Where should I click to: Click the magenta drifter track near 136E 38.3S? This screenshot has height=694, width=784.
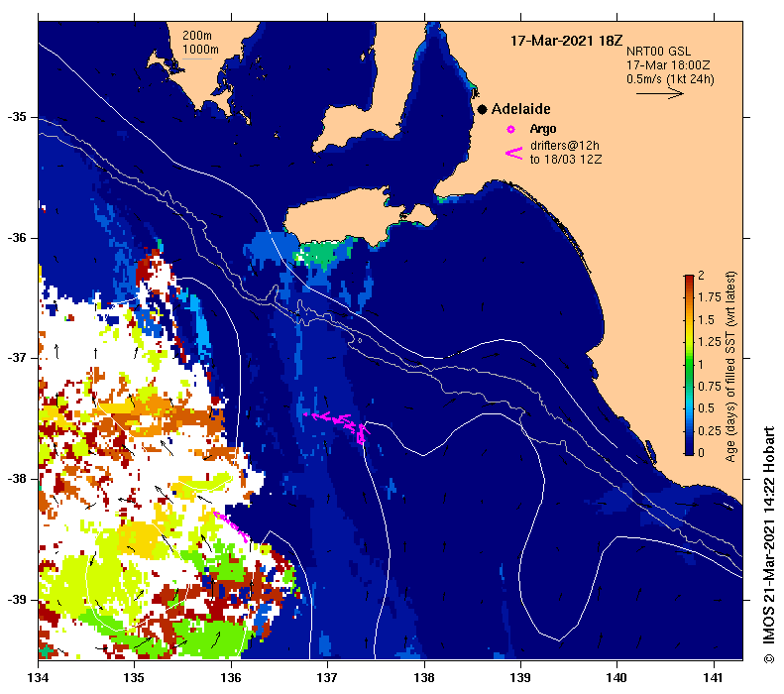pos(231,526)
